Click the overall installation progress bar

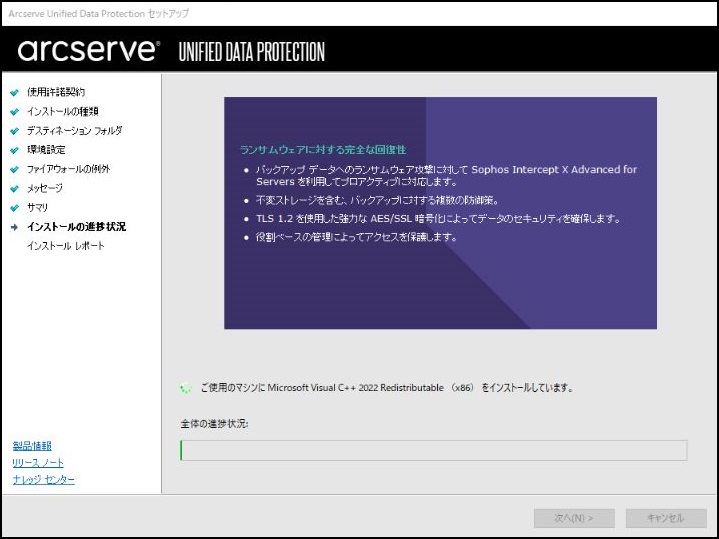click(x=434, y=450)
